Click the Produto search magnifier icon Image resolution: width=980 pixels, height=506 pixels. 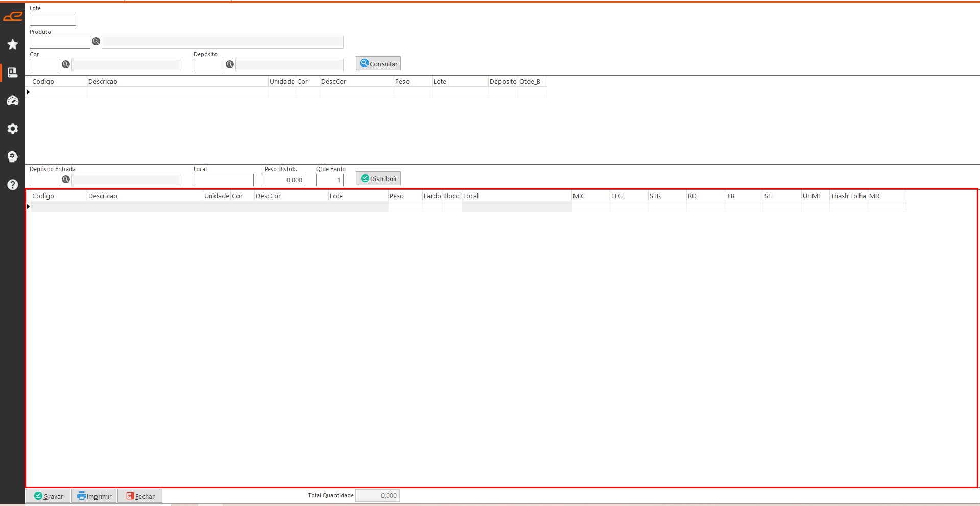click(x=96, y=41)
